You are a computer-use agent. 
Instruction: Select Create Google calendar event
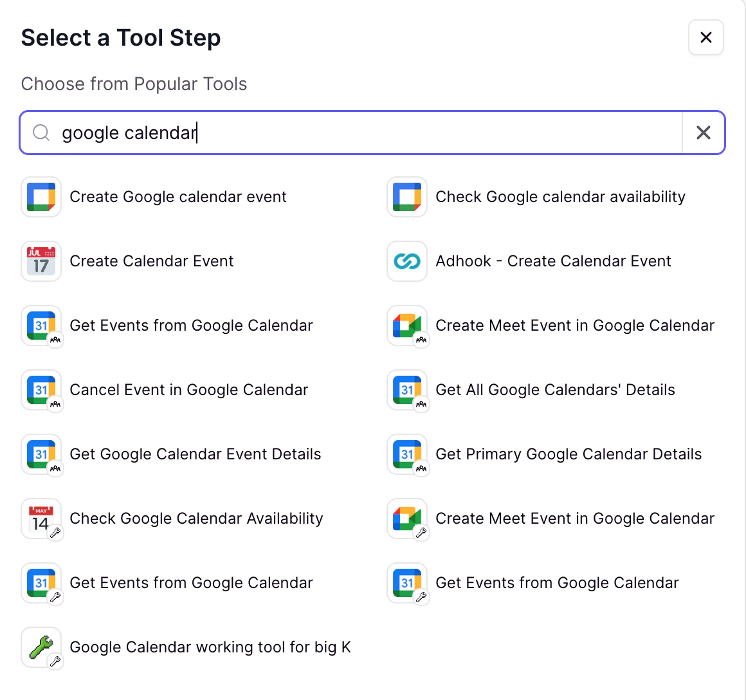178,197
